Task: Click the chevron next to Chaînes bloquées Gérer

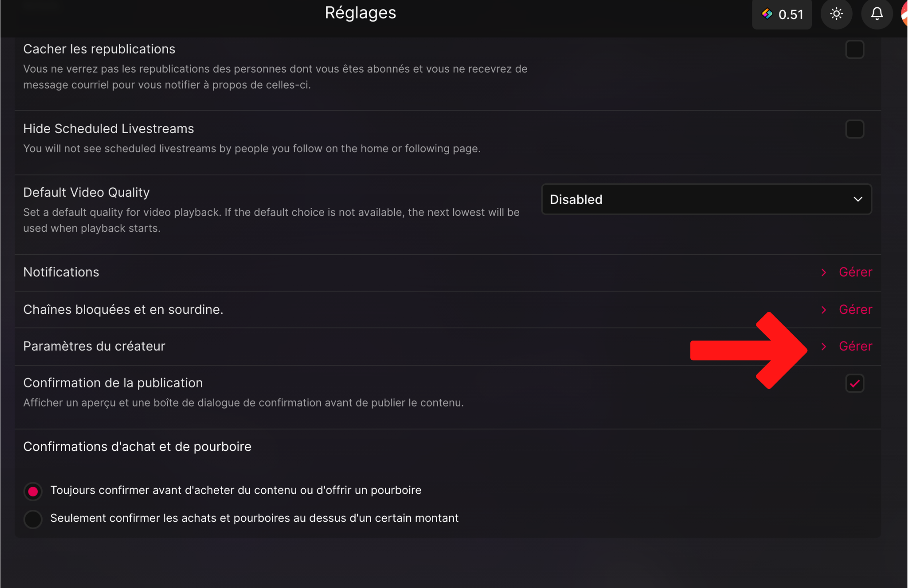Action: click(824, 310)
